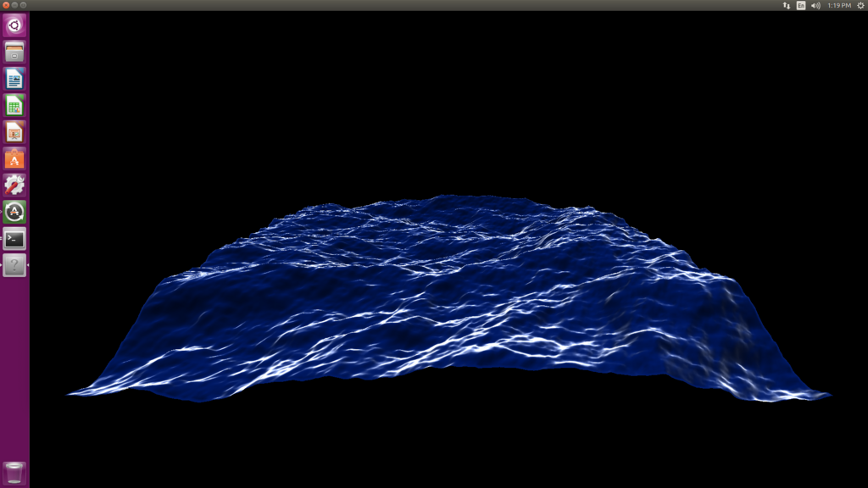Launch LibreOffice Impress presentation icon
The image size is (868, 488).
14,131
